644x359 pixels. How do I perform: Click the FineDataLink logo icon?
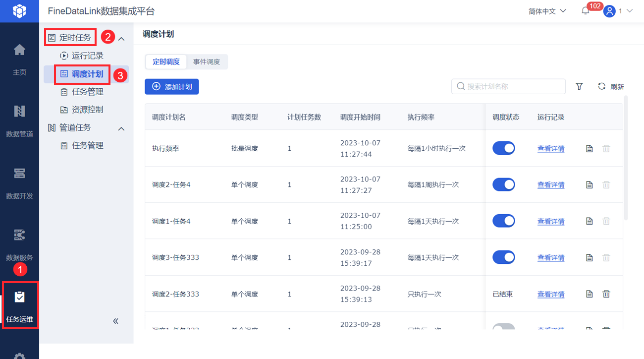click(19, 11)
